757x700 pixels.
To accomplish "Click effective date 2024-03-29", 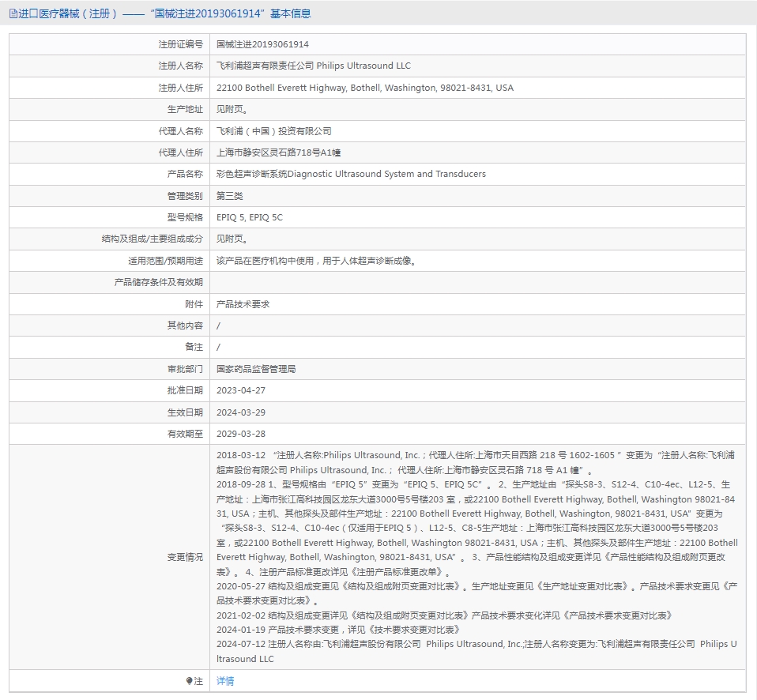I will coord(241,412).
